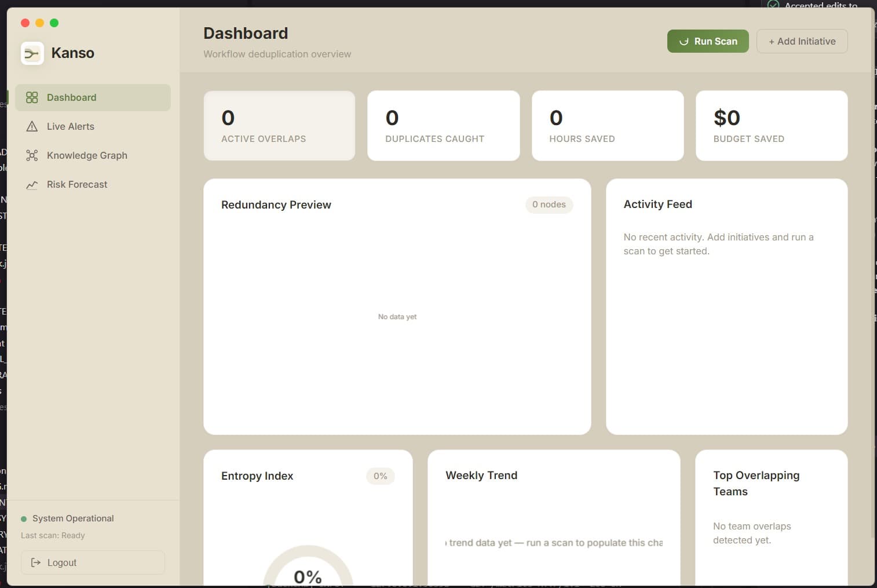The height and width of the screenshot is (588, 877).
Task: Click the Entropy Index 0% gauge
Action: (x=308, y=571)
